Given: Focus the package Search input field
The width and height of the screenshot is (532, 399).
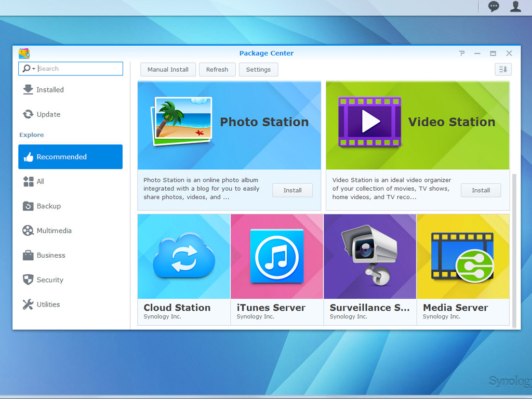Looking at the screenshot, I should [71, 69].
